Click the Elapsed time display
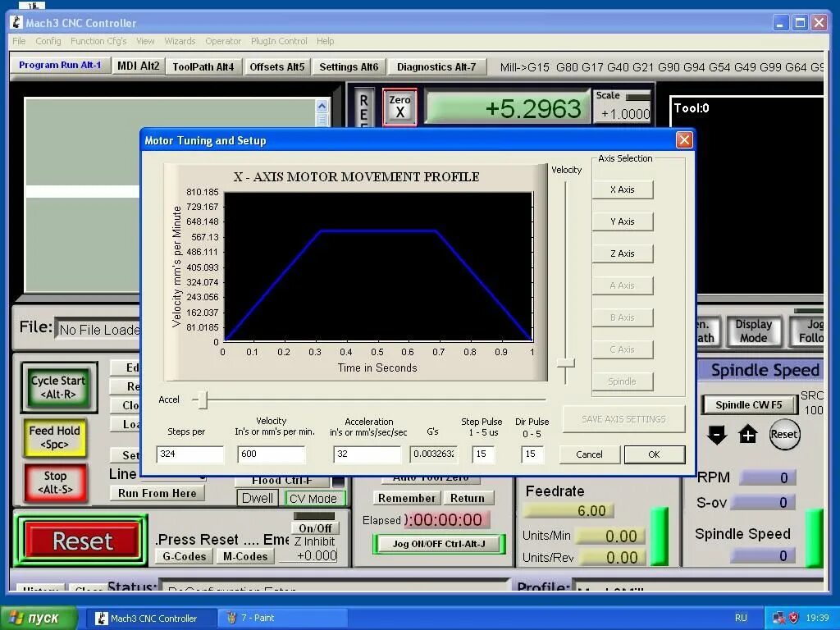 (445, 519)
